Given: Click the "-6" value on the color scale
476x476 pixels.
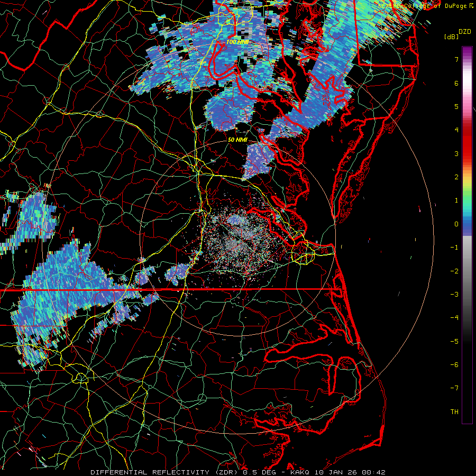Looking at the screenshot, I should 454,365.
